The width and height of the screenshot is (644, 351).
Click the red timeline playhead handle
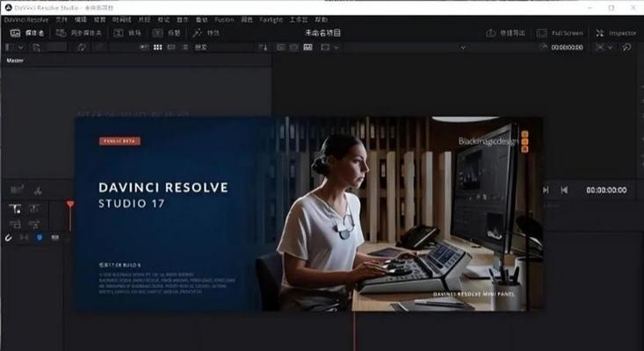coord(70,204)
